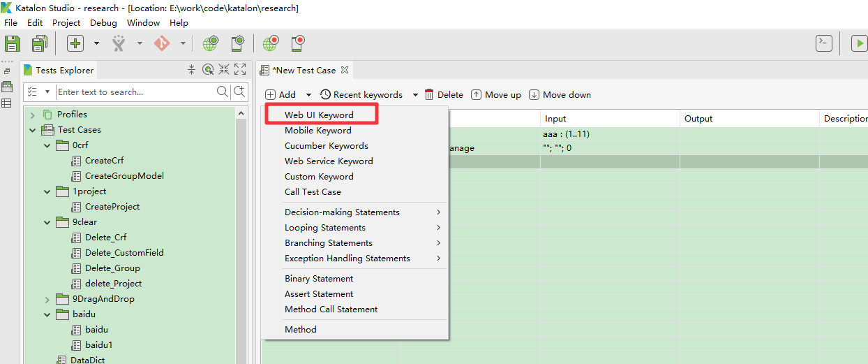
Task: Open the Window menu
Action: tap(143, 22)
